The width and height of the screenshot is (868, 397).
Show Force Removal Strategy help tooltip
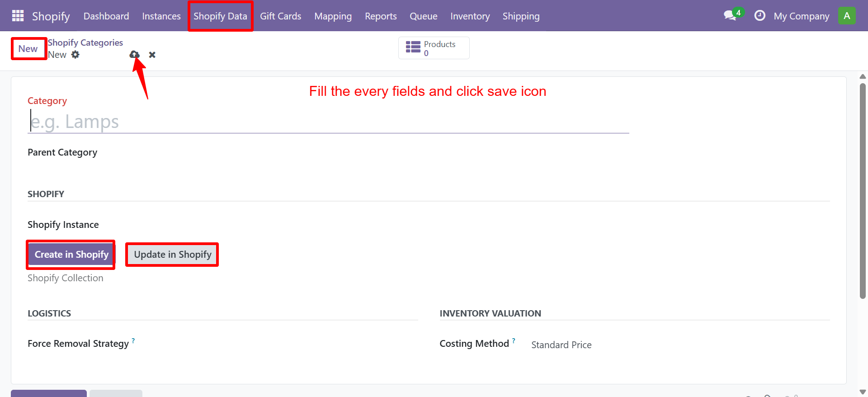pyautogui.click(x=133, y=340)
